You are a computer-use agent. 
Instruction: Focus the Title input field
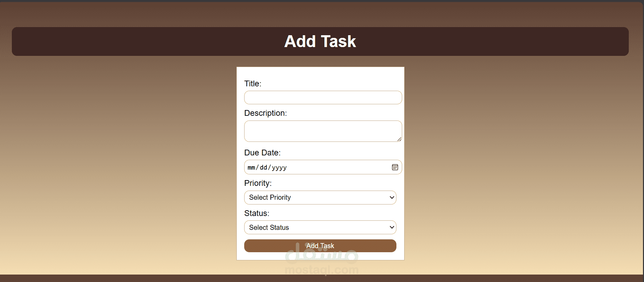pyautogui.click(x=323, y=97)
